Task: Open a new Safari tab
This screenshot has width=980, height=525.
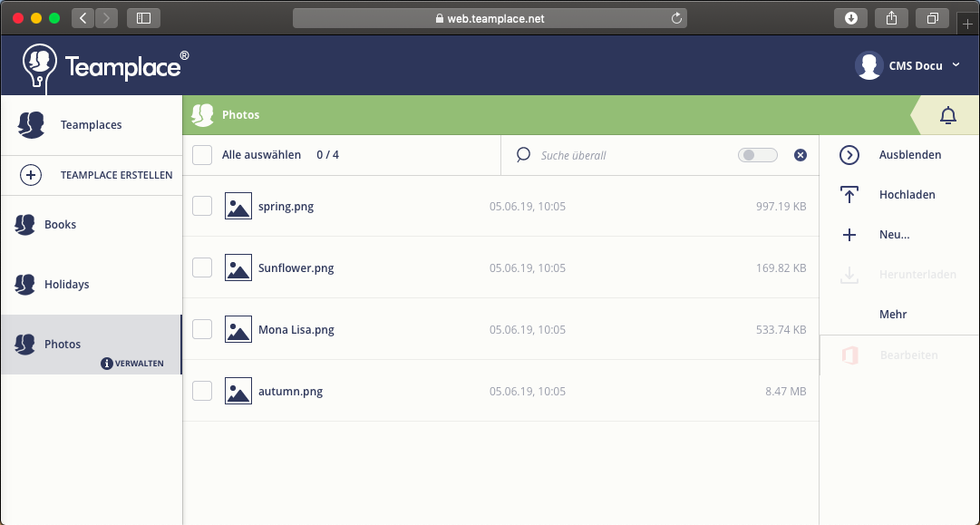Action: pyautogui.click(x=967, y=24)
